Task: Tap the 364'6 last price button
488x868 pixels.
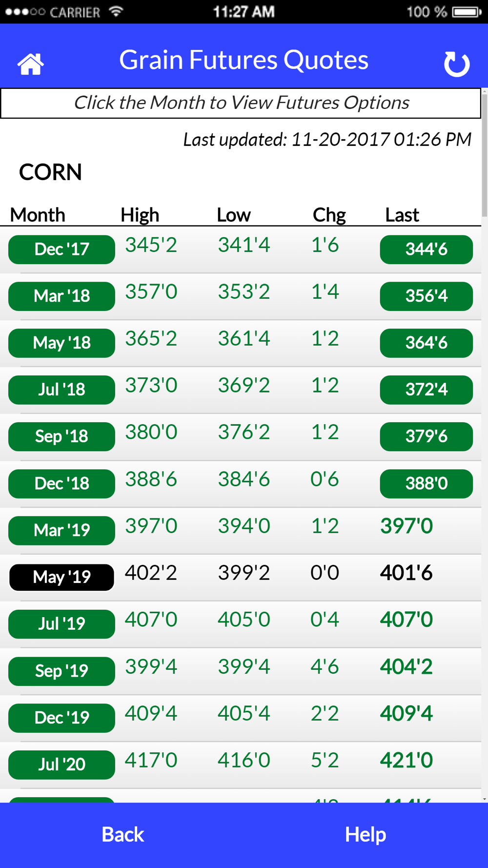Action: pyautogui.click(x=426, y=343)
